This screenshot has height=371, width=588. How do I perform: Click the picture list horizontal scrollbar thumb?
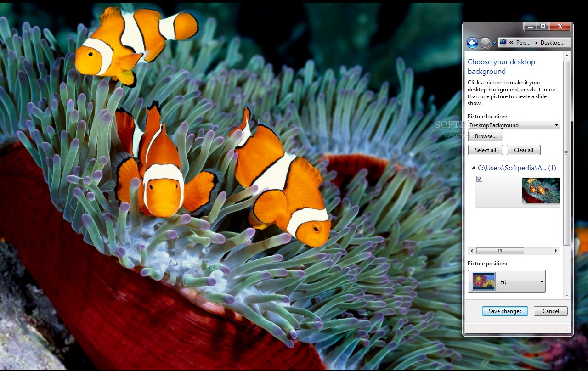point(500,251)
